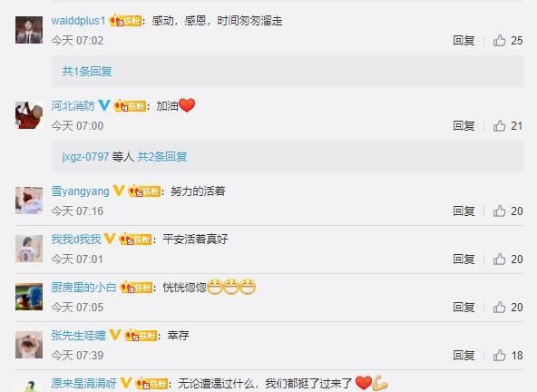Click yellow V badge beside 雪yangyang

click(x=119, y=191)
